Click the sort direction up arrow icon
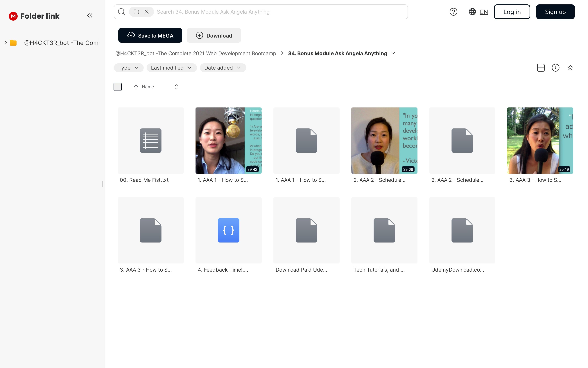The image size is (588, 368). coord(136,87)
